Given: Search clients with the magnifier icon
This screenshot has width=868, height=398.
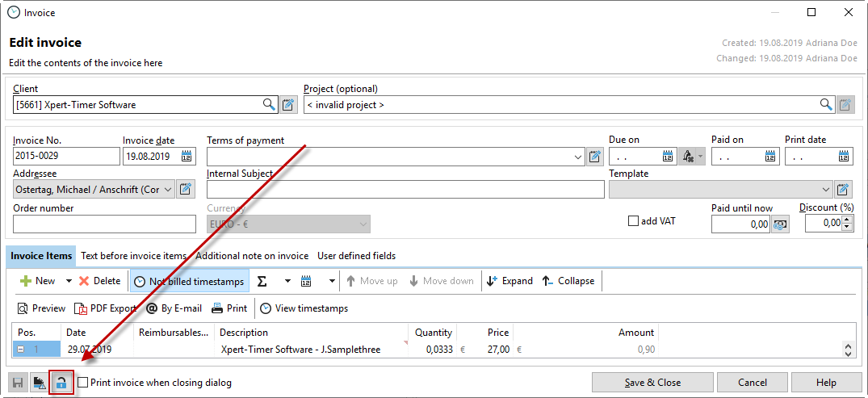Looking at the screenshot, I should click(269, 105).
